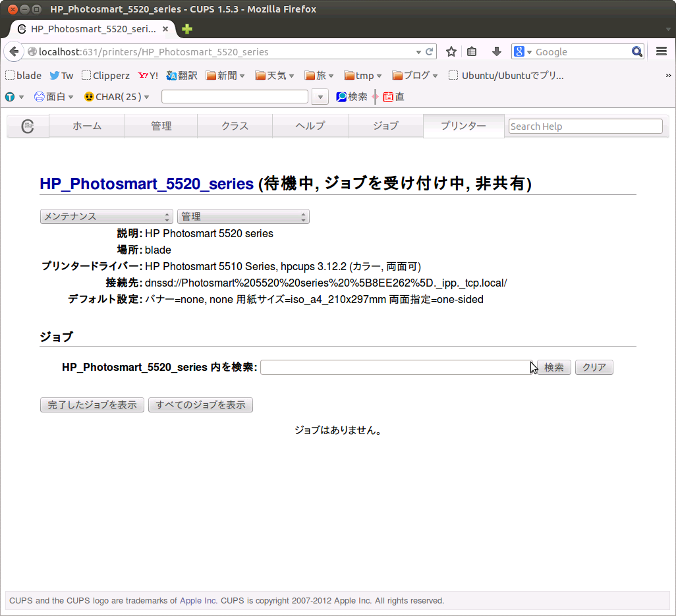
Task: Open the bookmarks list icon
Action: coord(472,52)
